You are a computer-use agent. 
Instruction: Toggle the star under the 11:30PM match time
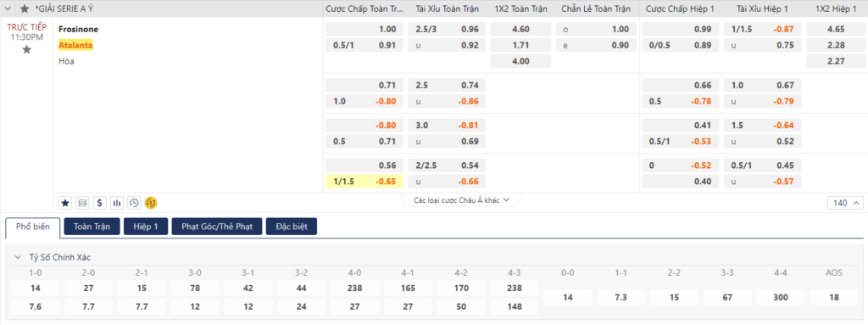pos(26,50)
